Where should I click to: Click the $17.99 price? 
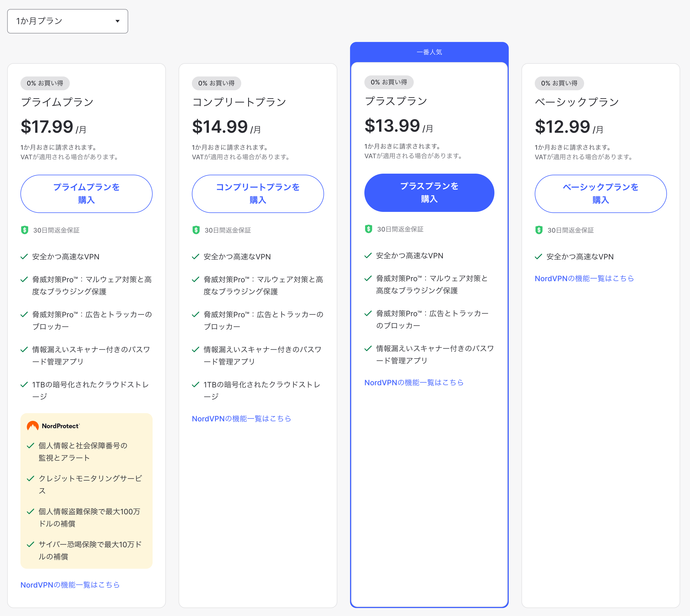click(47, 127)
